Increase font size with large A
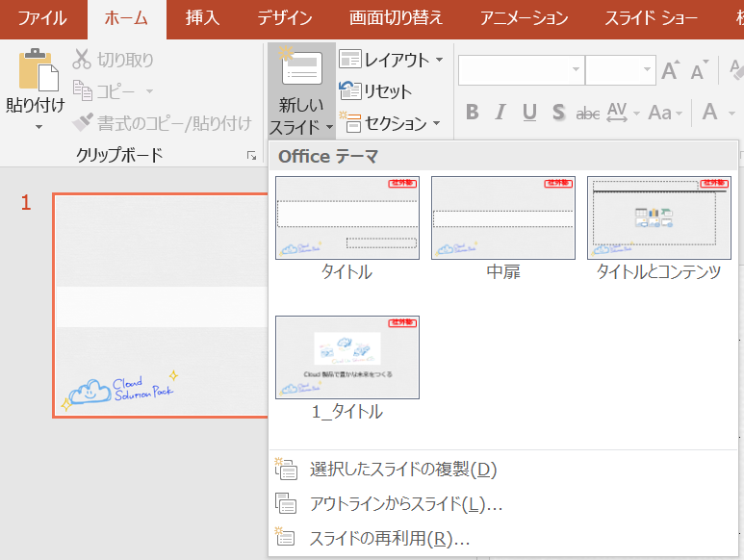 671,70
